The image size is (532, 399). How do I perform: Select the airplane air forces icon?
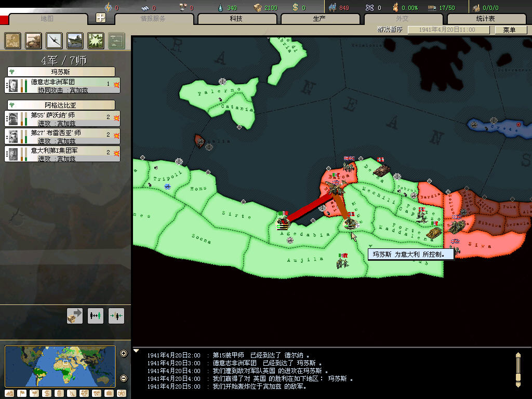click(54, 41)
